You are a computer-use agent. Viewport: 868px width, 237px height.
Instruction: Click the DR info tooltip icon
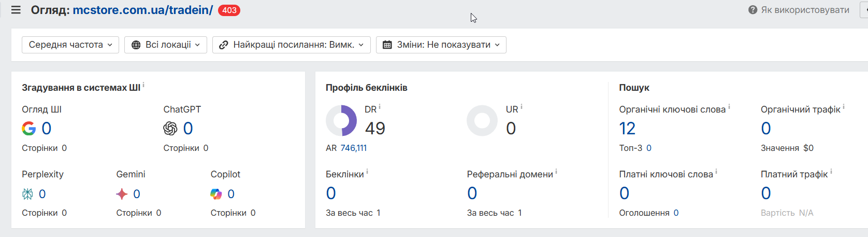coord(380,107)
